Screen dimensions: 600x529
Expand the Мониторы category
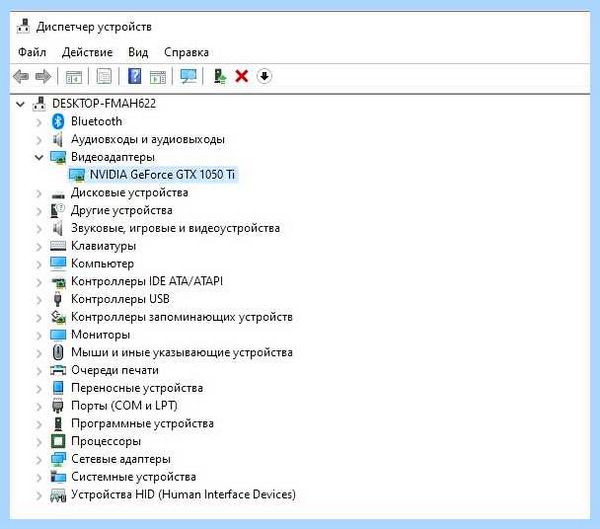(39, 335)
